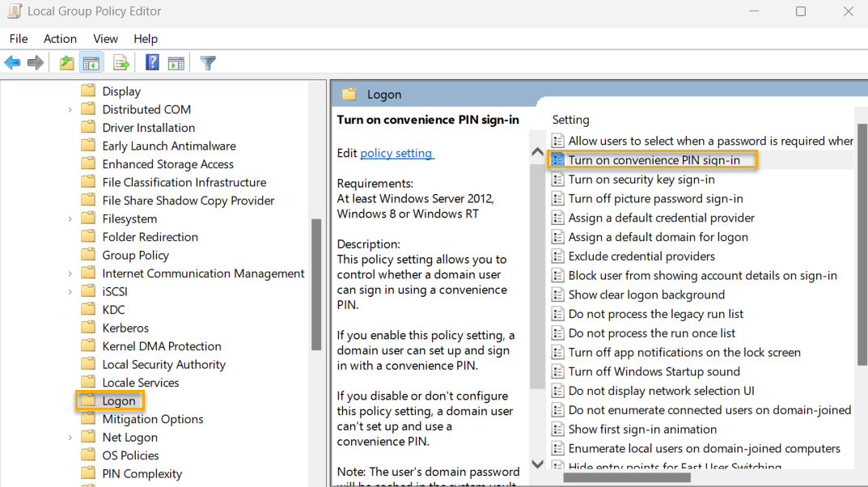Click the Setting column header
Image resolution: width=868 pixels, height=487 pixels.
[571, 120]
